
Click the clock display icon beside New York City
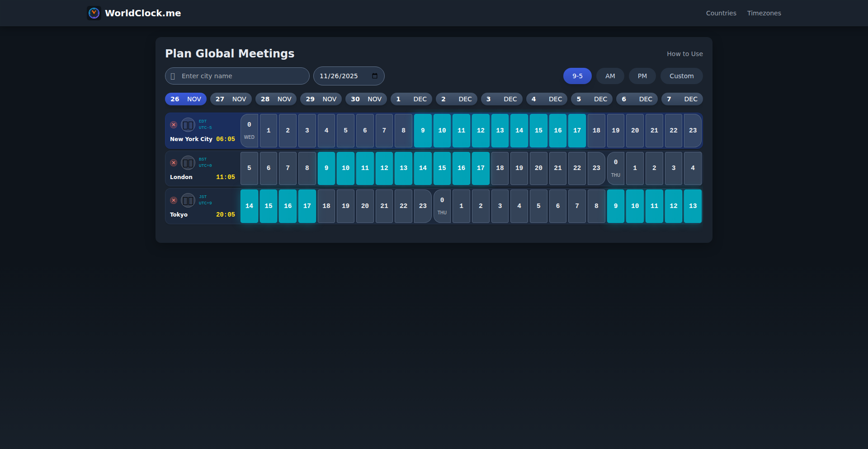point(188,125)
